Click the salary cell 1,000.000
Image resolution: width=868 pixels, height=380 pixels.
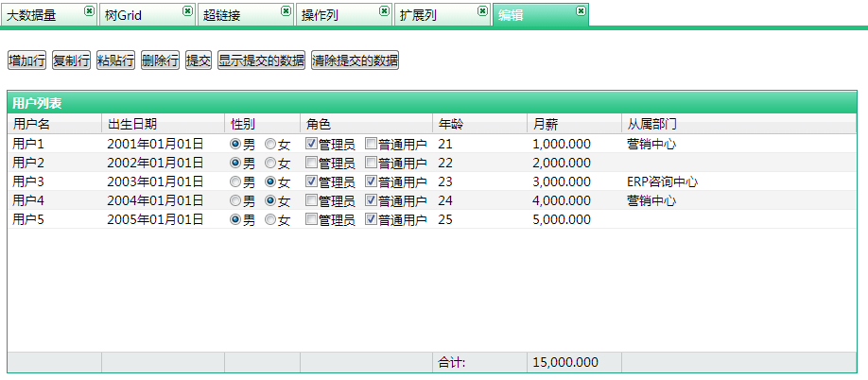[x=575, y=145]
